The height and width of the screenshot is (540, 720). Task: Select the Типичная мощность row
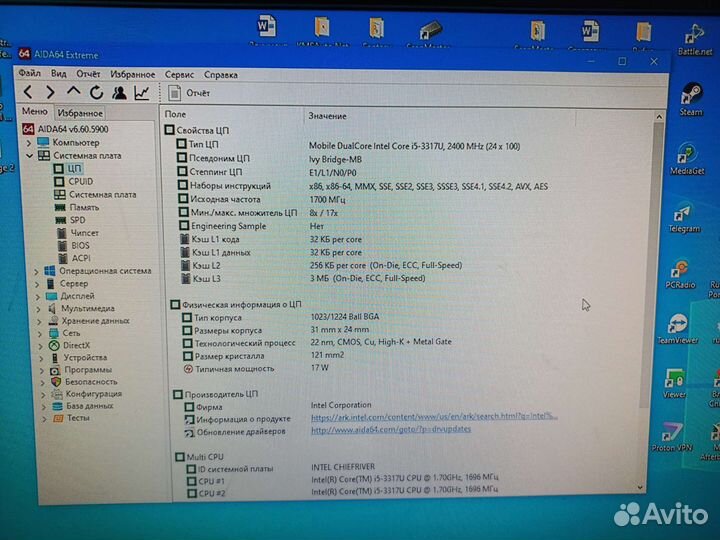point(256,368)
